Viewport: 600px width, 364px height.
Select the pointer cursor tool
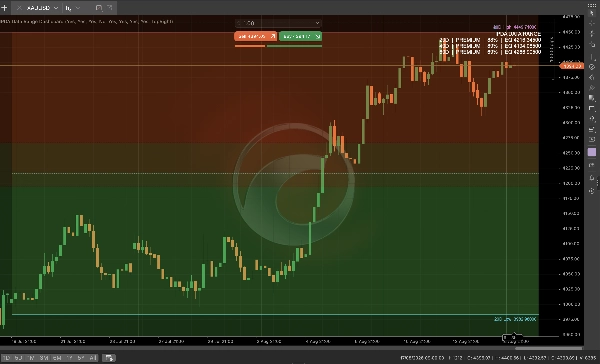[x=592, y=13]
